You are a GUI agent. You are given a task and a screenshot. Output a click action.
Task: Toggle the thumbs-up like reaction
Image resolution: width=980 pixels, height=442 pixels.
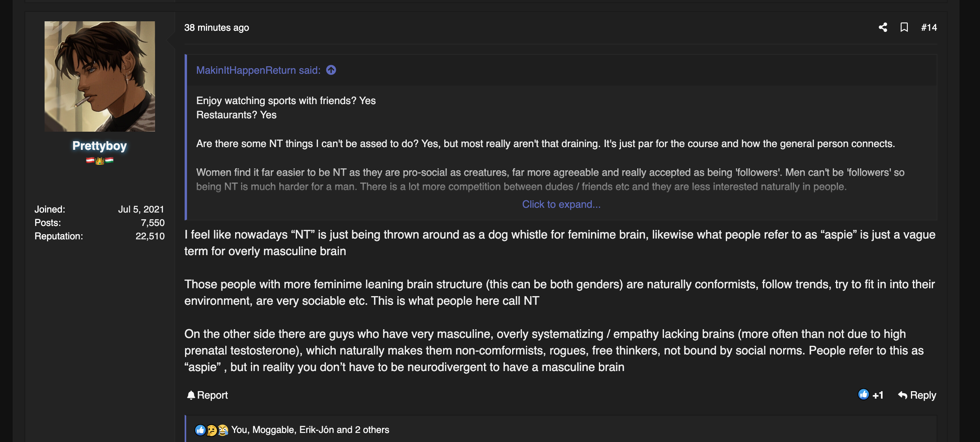pyautogui.click(x=863, y=394)
